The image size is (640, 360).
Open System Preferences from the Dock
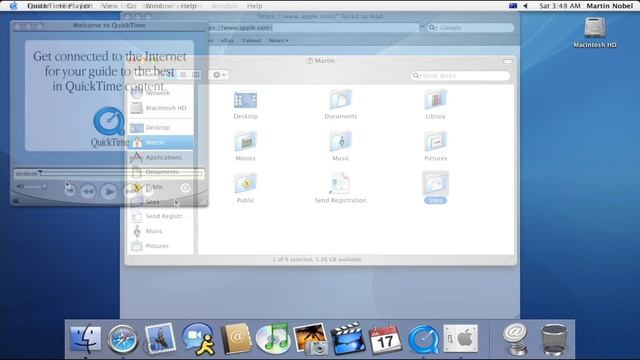(461, 339)
